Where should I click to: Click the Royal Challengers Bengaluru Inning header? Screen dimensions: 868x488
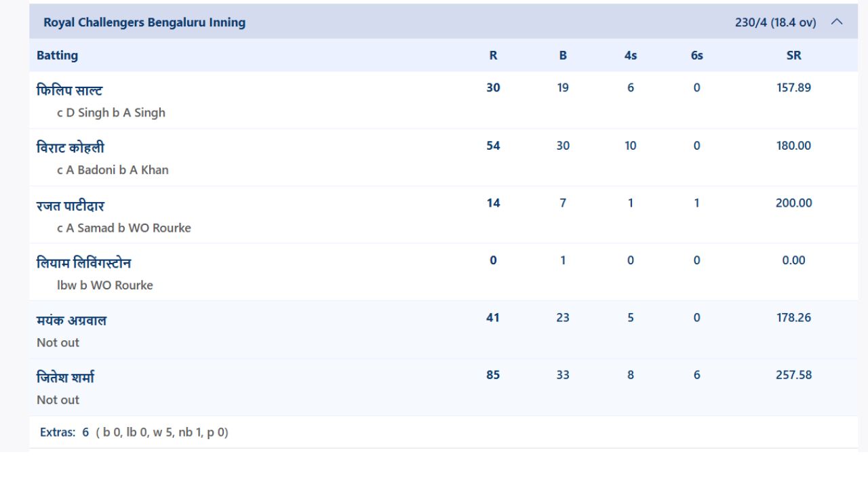click(x=443, y=22)
